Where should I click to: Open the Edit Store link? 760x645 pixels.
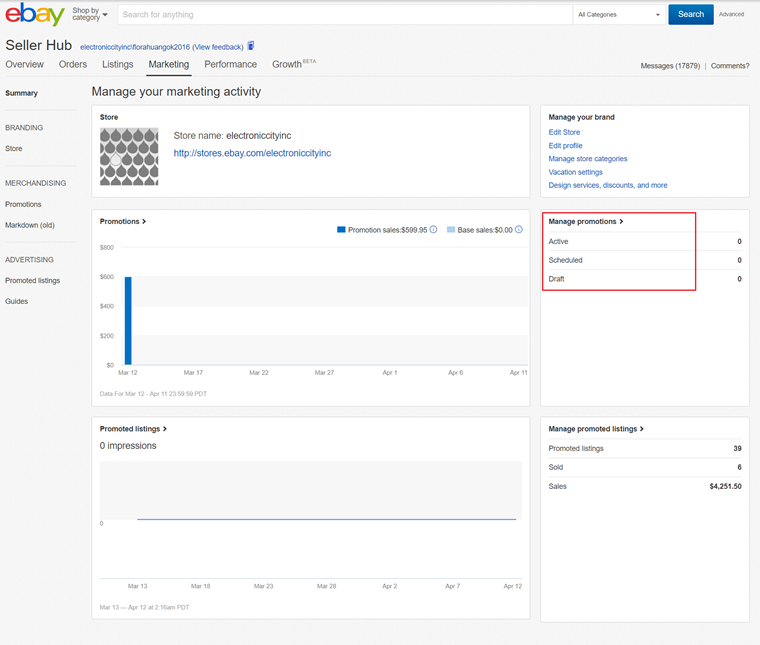[564, 132]
